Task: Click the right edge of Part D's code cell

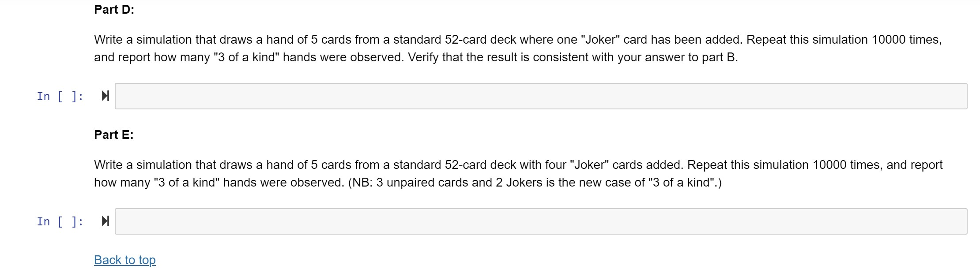Action: (964, 96)
